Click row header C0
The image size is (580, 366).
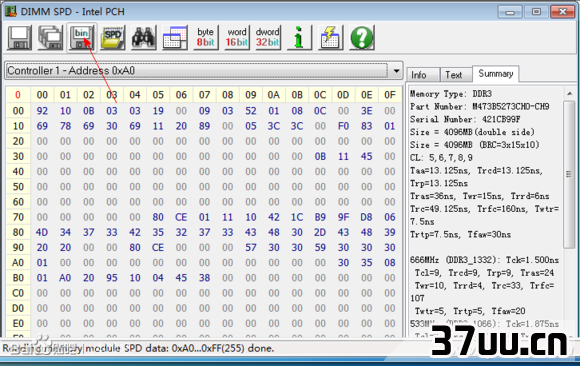(x=18, y=293)
